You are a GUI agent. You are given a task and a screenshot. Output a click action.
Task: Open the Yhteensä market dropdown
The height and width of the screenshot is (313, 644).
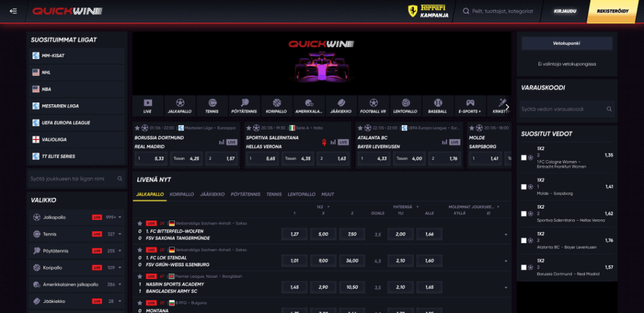coord(406,207)
